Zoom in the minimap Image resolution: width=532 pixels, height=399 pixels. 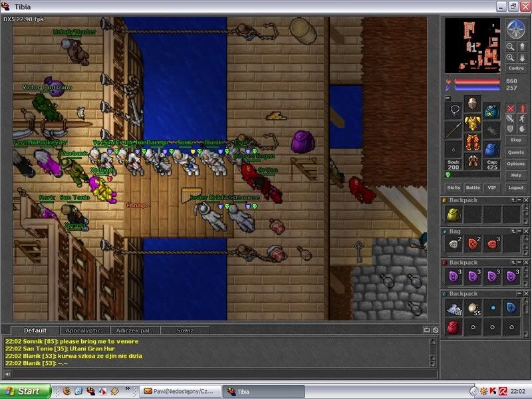pos(510,58)
